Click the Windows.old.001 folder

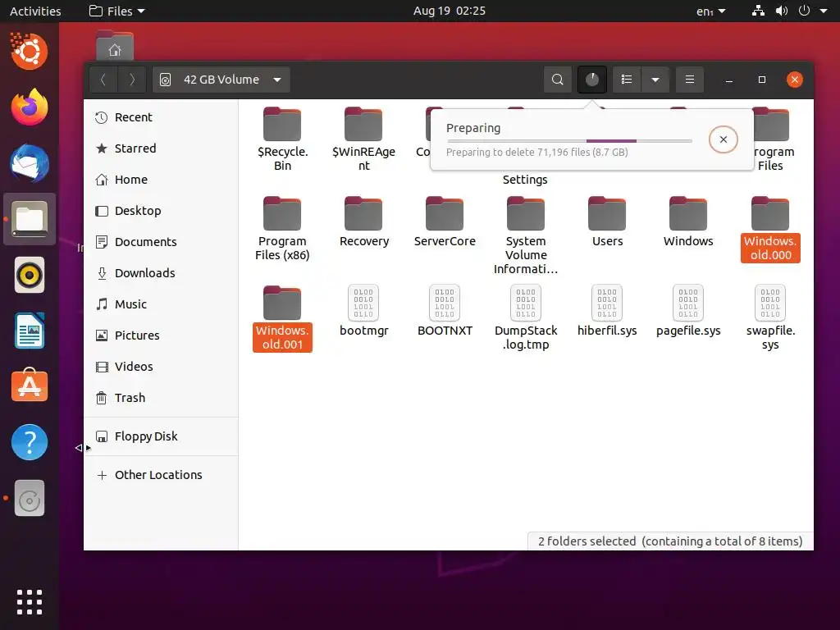tap(282, 319)
